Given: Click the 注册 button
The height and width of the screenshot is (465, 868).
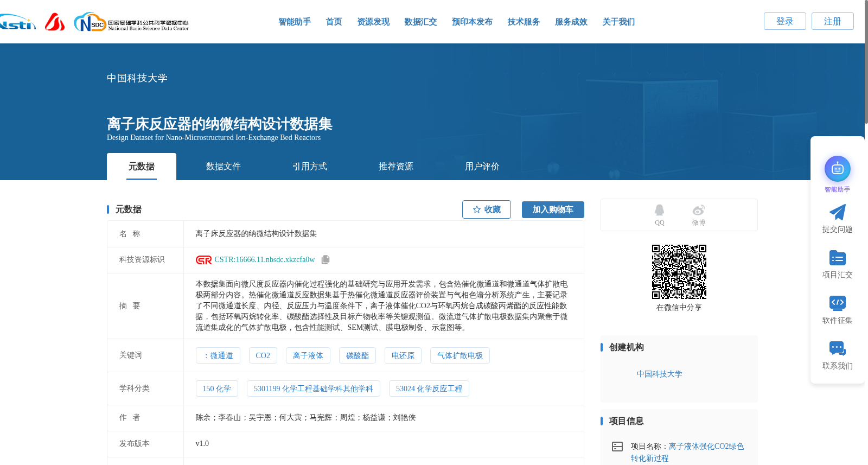Looking at the screenshot, I should click(833, 21).
